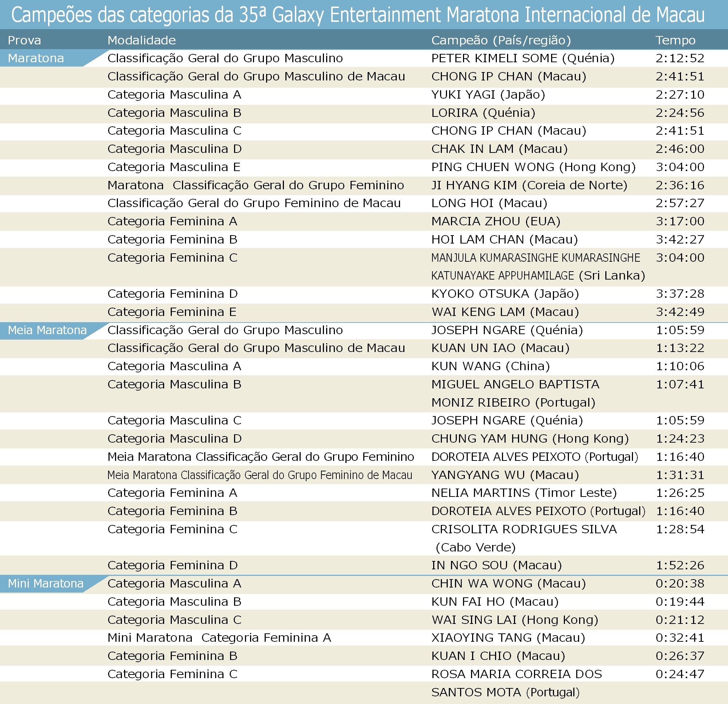Click 'Mini Maratona Categoria Feminina A'
Screen dimensions: 728x704
pos(219,638)
